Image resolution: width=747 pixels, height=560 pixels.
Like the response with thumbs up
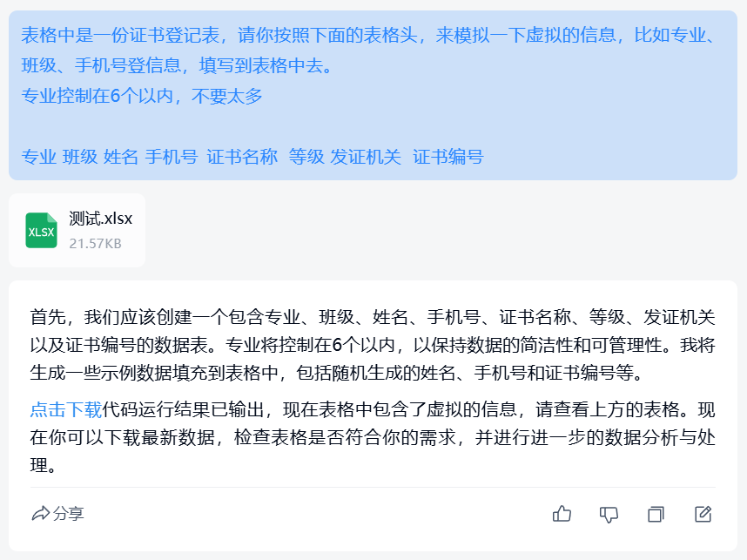[x=562, y=514]
